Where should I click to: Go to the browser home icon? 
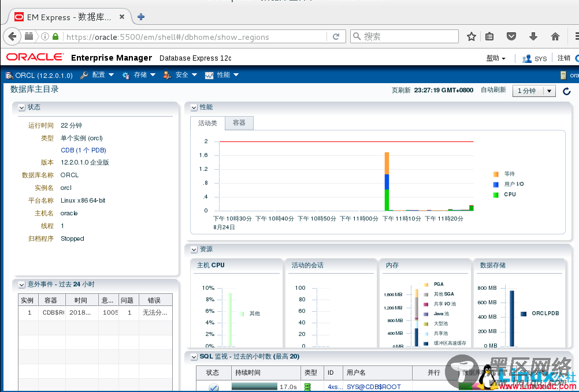[x=555, y=36]
